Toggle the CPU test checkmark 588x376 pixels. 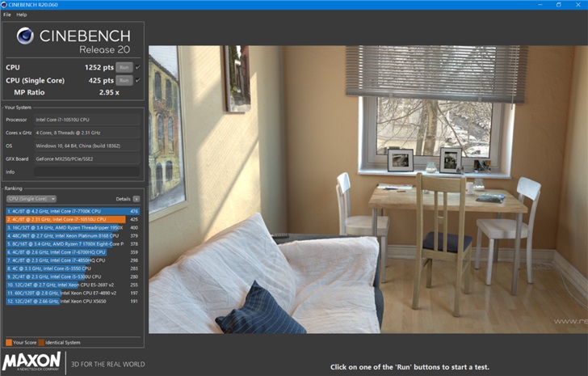[x=138, y=67]
